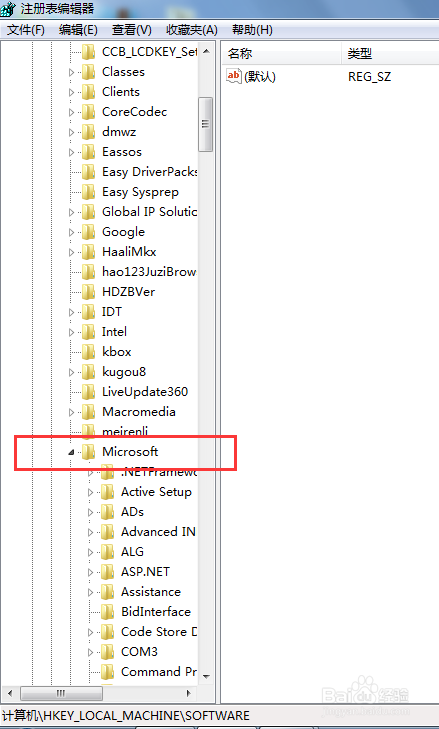The image size is (439, 729).
Task: Click the Advanced INF folder icon
Action: point(107,531)
